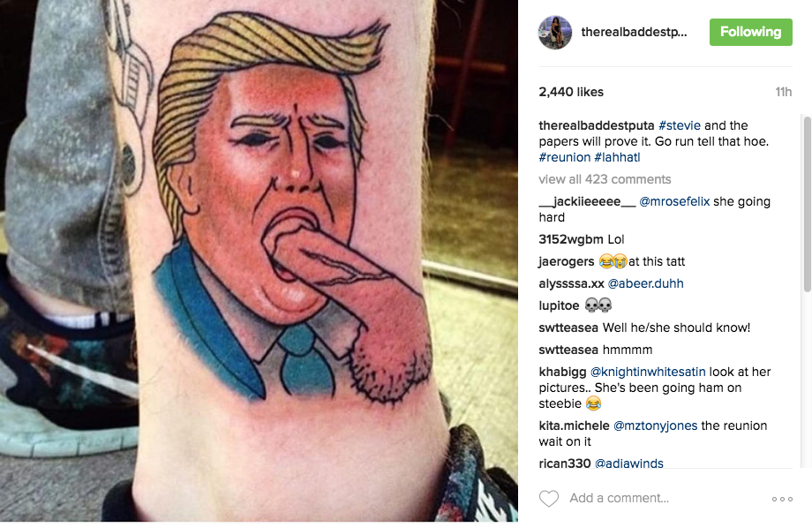Open the #stevie hashtag link
812x527 pixels.
(680, 125)
